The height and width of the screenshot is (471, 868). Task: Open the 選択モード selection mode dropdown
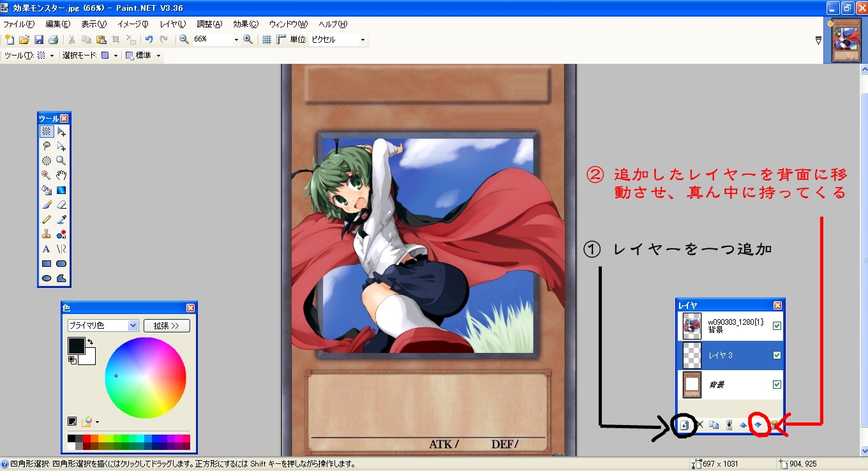click(116, 56)
